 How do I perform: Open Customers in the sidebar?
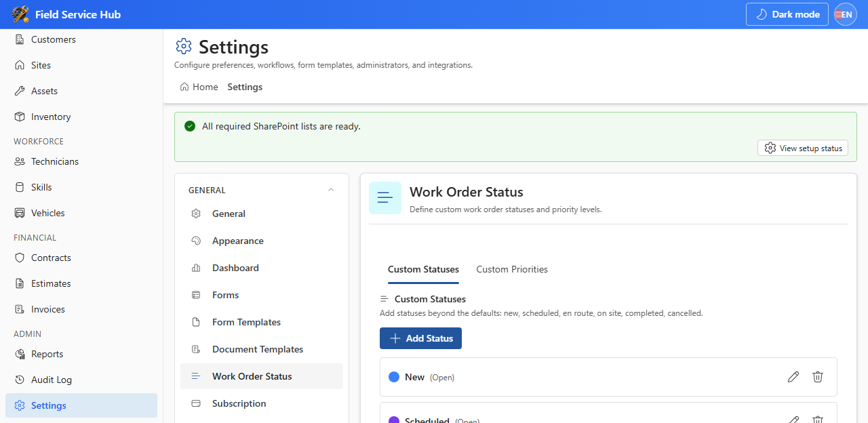tap(81, 39)
